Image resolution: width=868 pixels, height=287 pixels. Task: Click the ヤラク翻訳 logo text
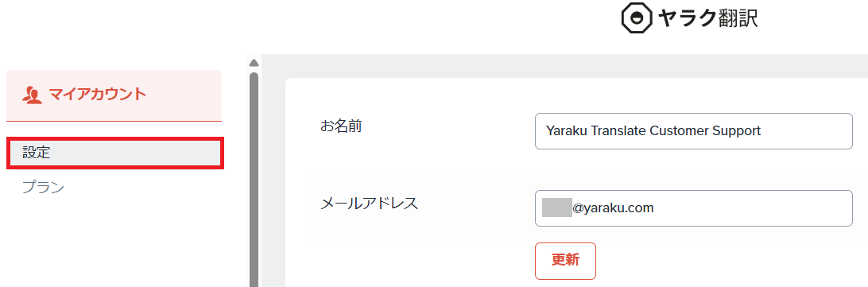tap(708, 18)
